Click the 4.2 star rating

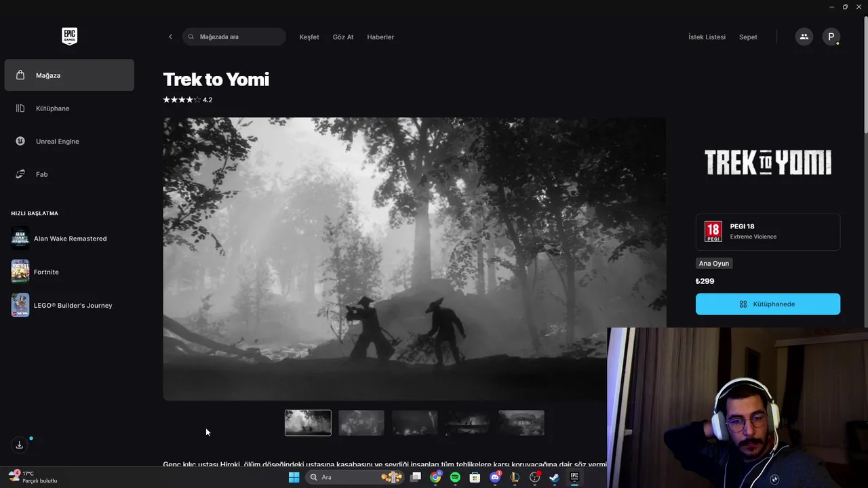pos(188,100)
